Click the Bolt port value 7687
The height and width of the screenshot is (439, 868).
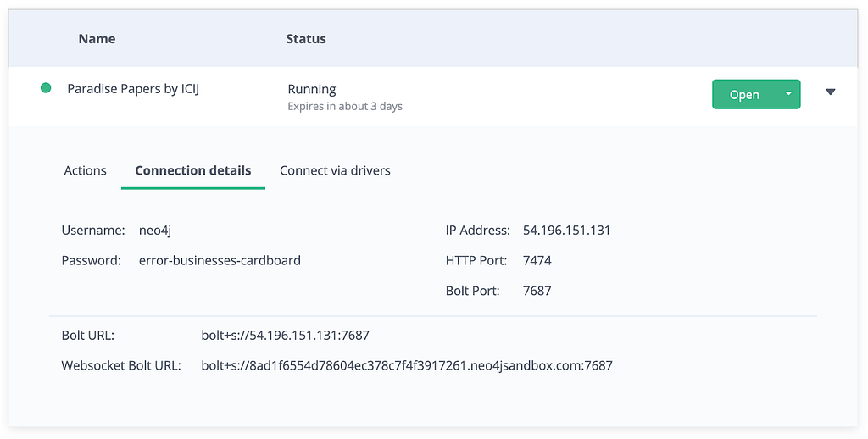pyautogui.click(x=537, y=291)
